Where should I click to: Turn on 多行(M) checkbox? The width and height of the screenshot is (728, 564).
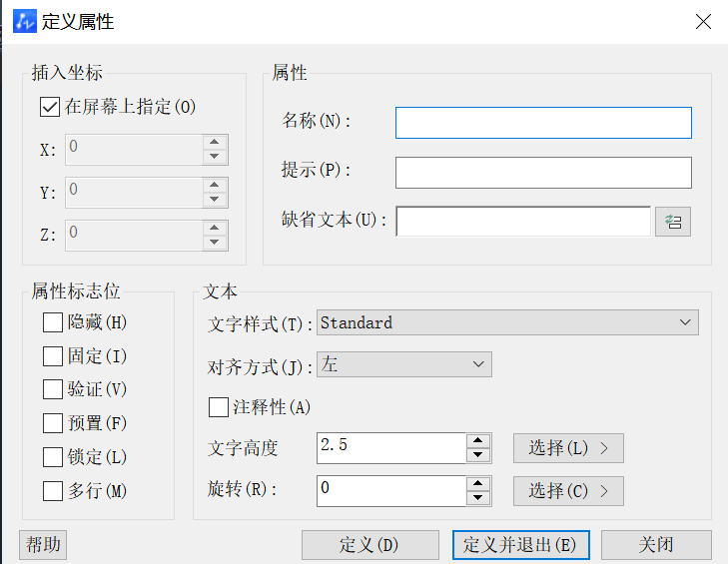pyautogui.click(x=53, y=491)
